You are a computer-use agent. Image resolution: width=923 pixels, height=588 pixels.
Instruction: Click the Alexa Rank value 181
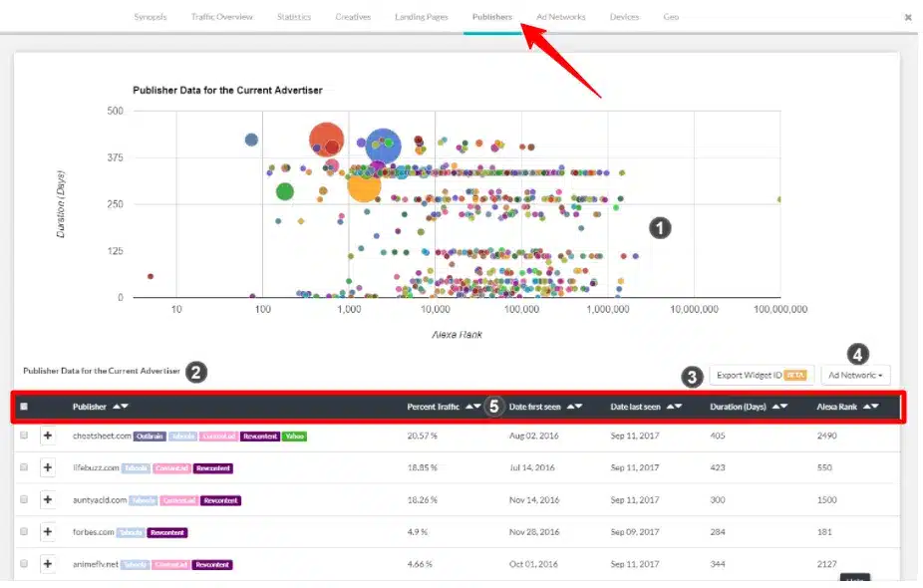(x=824, y=531)
